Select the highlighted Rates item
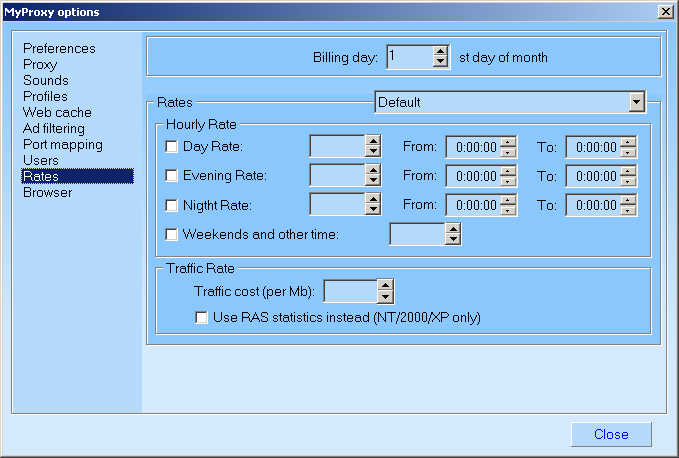 pyautogui.click(x=78, y=176)
